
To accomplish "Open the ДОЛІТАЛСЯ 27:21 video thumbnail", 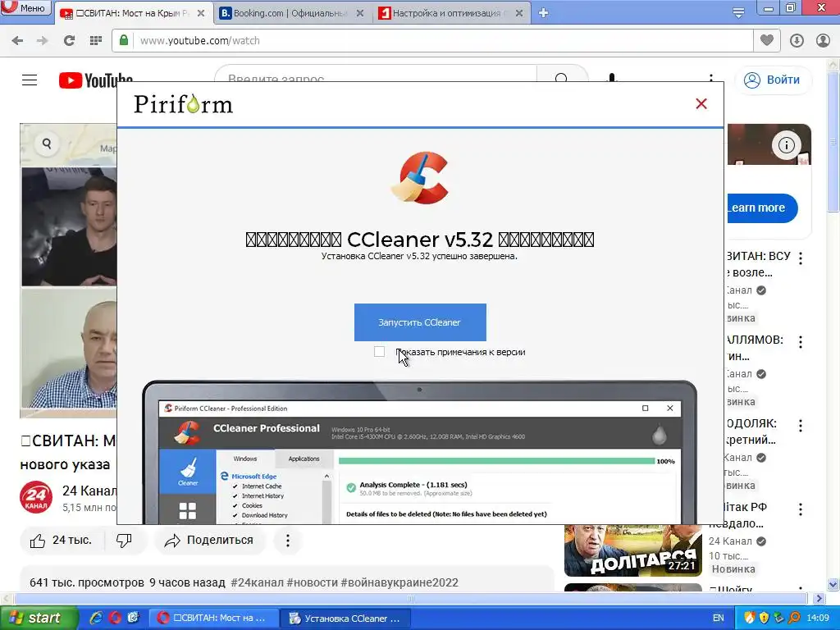I will point(632,550).
